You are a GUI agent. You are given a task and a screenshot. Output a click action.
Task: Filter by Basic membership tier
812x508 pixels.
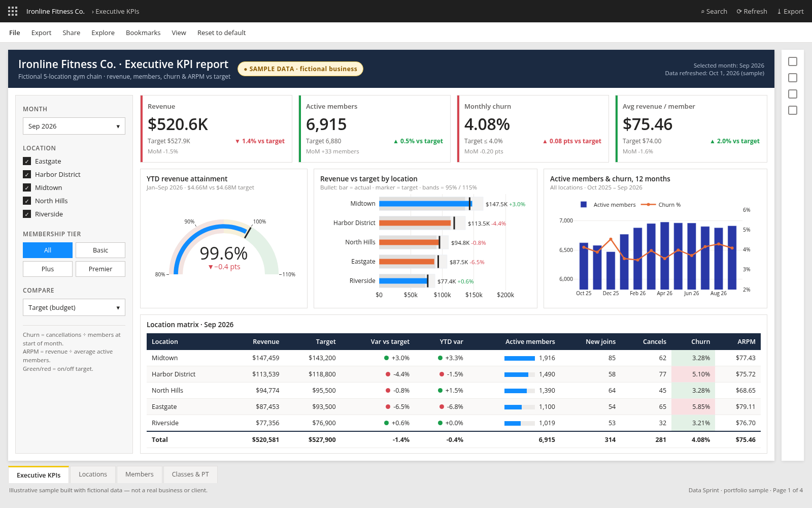[x=100, y=250]
